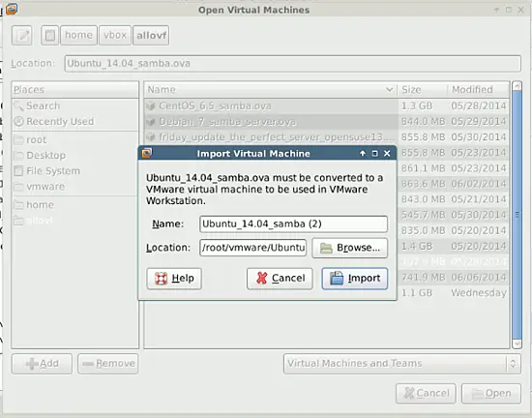The image size is (532, 418).
Task: Click VMware icon in Open Virtual Machines title bar
Action: [12, 9]
